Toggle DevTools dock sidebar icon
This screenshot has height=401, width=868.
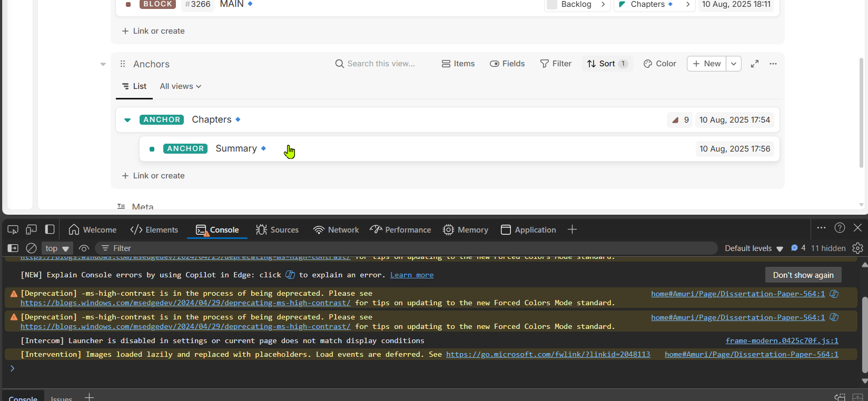click(x=50, y=229)
